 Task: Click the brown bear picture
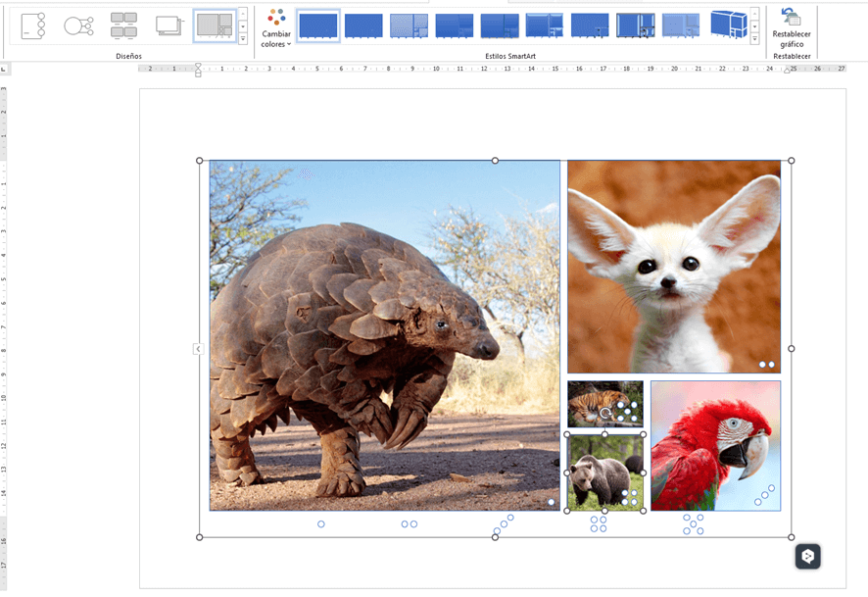pyautogui.click(x=598, y=473)
